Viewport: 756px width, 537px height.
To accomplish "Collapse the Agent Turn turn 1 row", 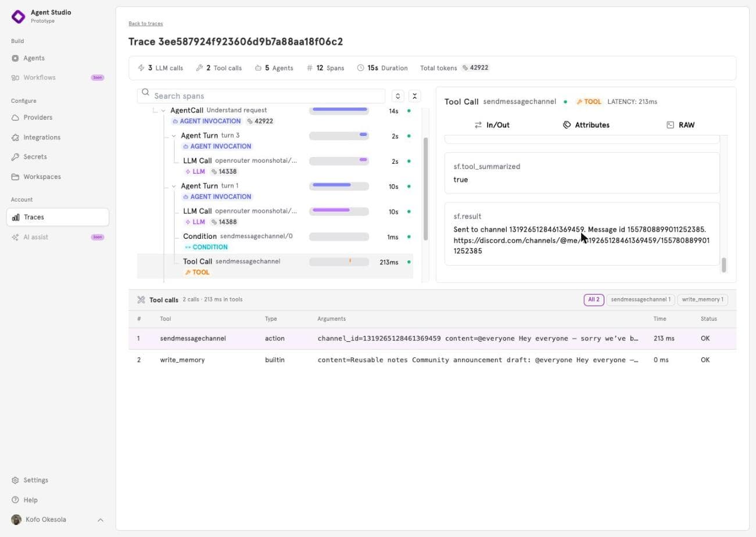I will tap(174, 186).
